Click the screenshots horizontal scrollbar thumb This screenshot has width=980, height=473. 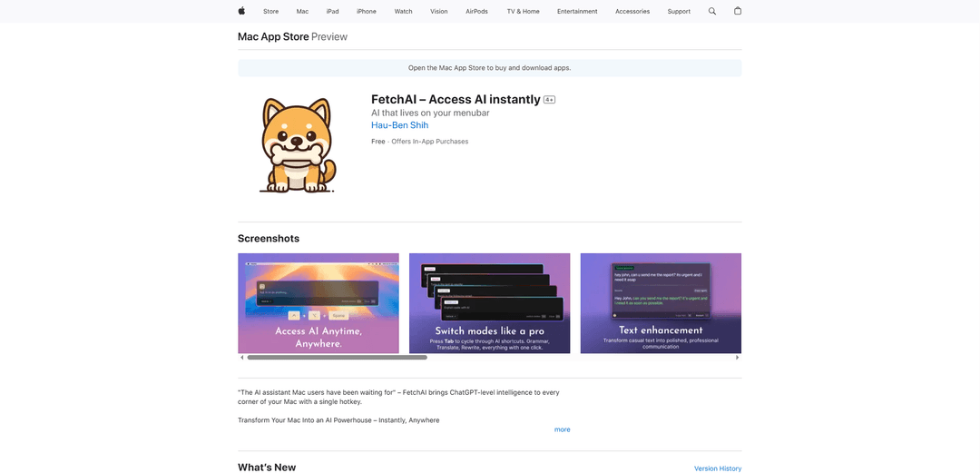pos(337,358)
